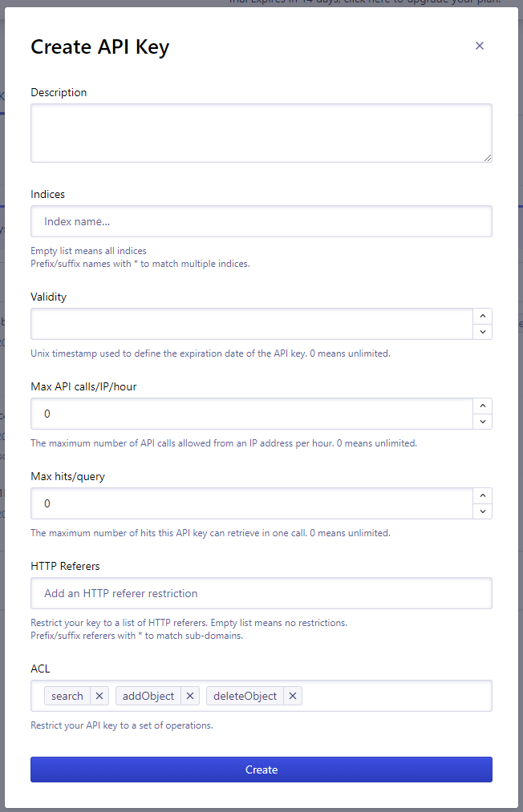Screen dimensions: 523x812
Task: Remove the addObject ACL tag
Action: (191, 696)
